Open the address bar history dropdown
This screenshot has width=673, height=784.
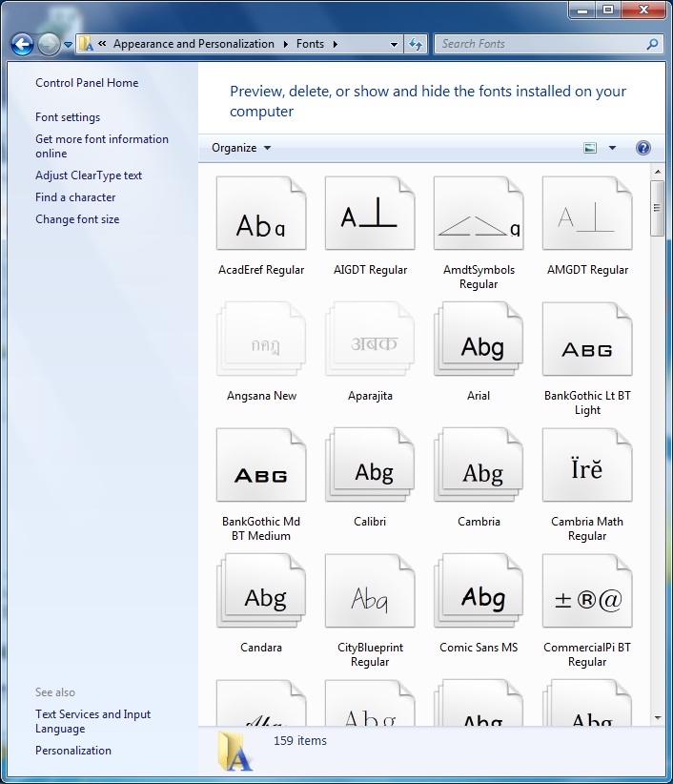point(394,44)
